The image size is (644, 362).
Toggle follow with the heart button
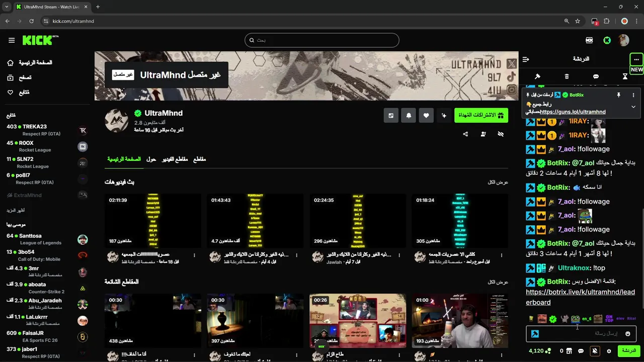[426, 115]
